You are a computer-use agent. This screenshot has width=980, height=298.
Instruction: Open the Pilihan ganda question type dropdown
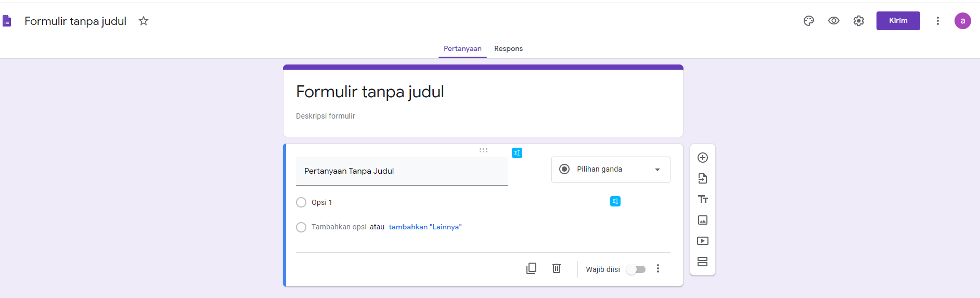611,170
